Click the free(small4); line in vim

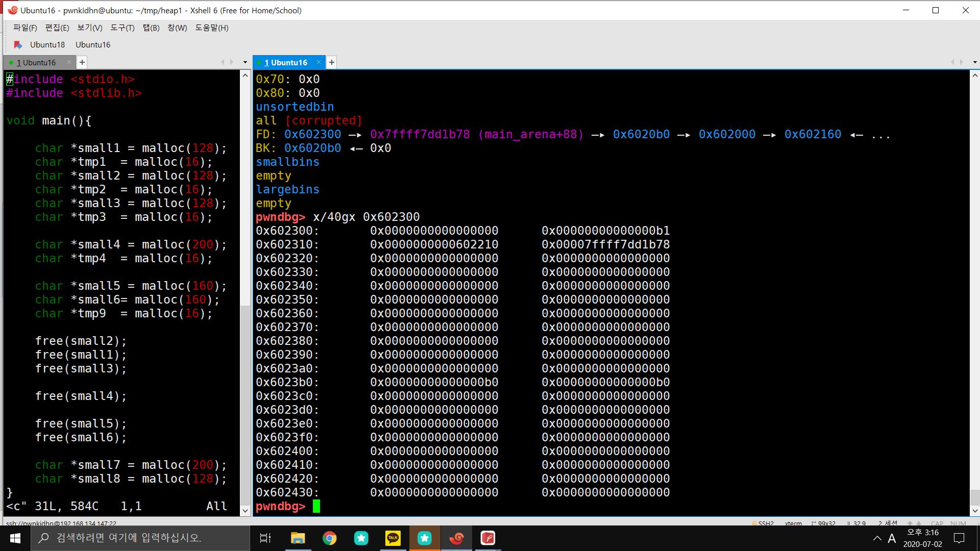pos(81,396)
